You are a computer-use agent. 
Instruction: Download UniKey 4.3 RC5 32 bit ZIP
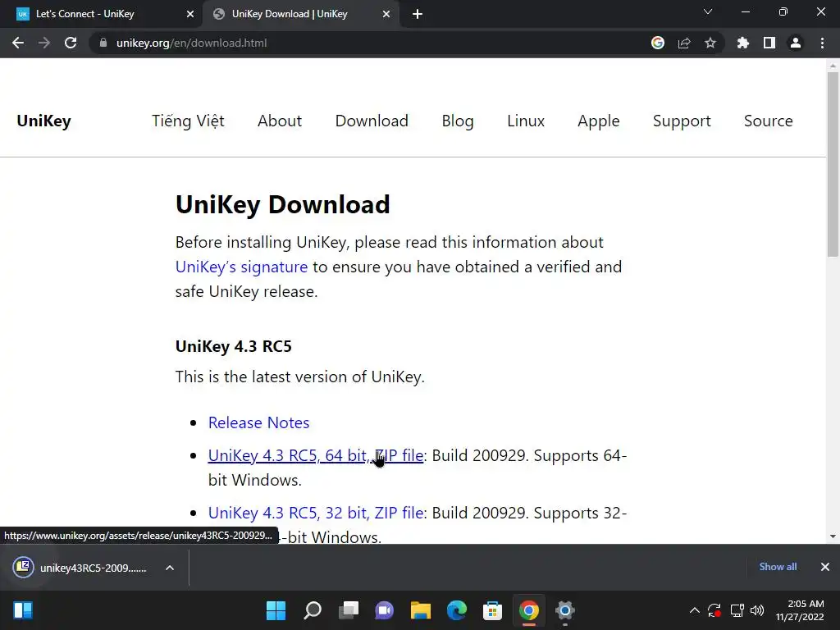316,513
